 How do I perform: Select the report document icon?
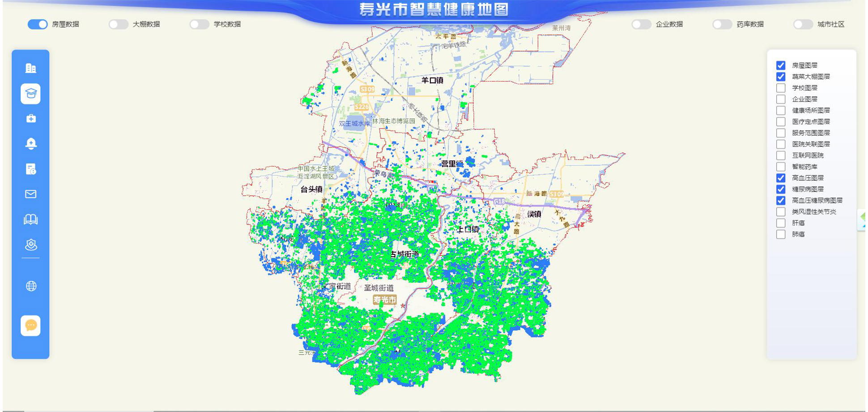click(30, 170)
